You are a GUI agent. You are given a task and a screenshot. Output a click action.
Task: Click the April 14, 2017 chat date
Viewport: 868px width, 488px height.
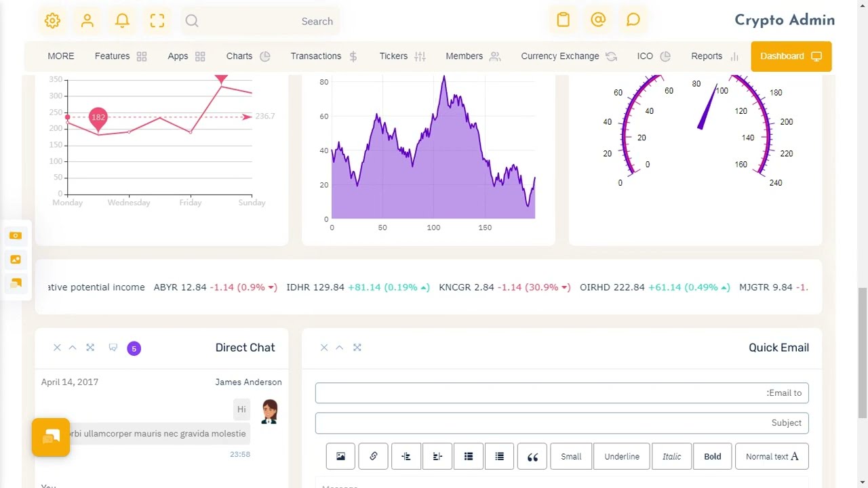point(70,382)
